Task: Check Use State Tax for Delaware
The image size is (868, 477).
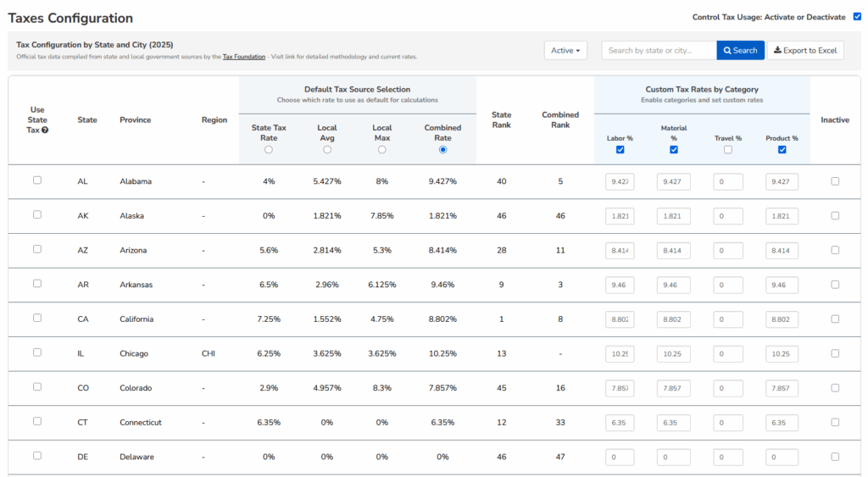Action: pos(37,456)
